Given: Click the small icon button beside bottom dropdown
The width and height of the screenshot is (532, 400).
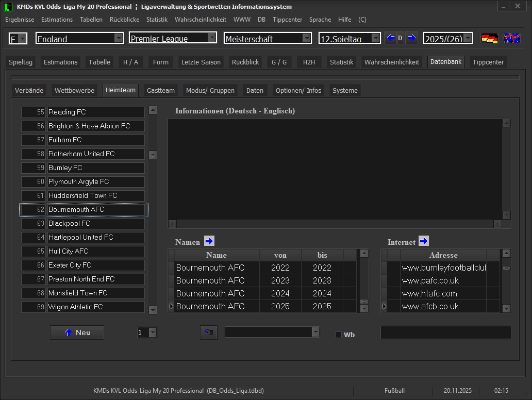Looking at the screenshot, I should 209,332.
